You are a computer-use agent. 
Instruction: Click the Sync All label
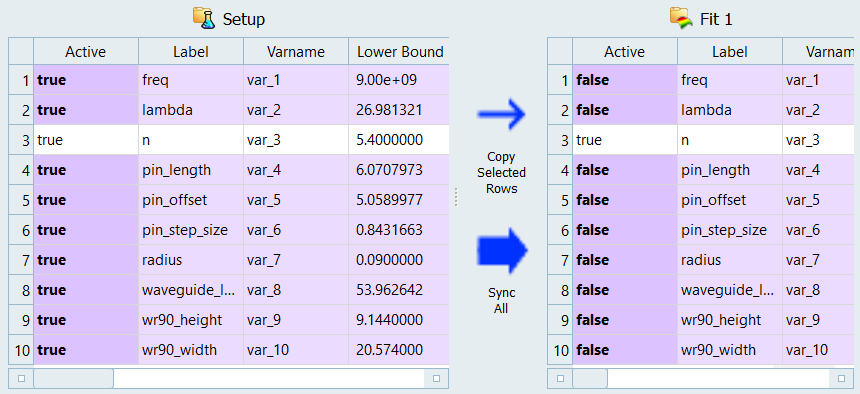tap(501, 300)
